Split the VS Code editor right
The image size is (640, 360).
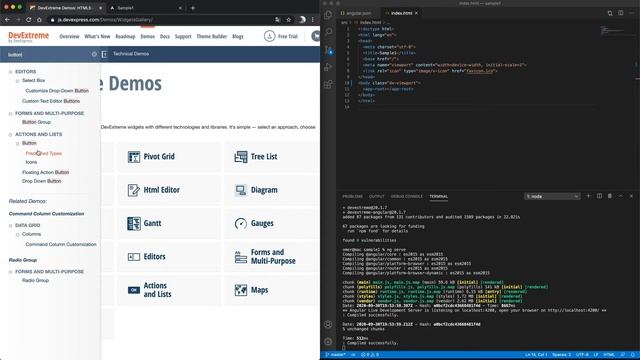click(x=620, y=13)
